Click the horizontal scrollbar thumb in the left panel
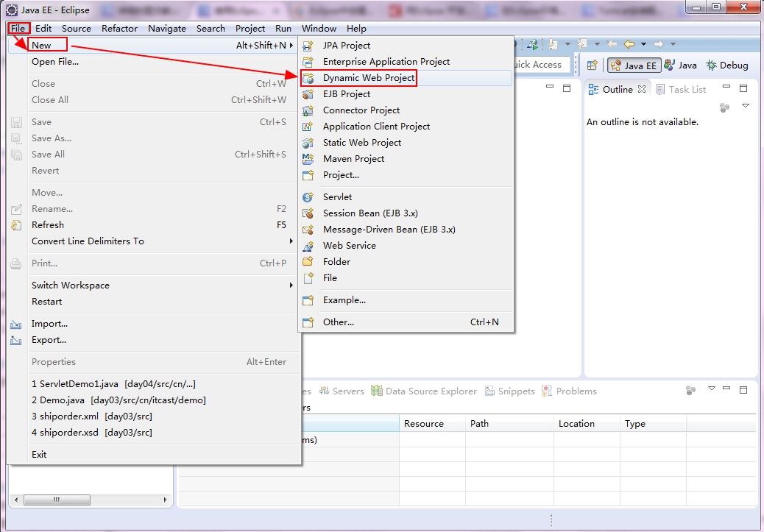The width and height of the screenshot is (764, 532). (57, 500)
